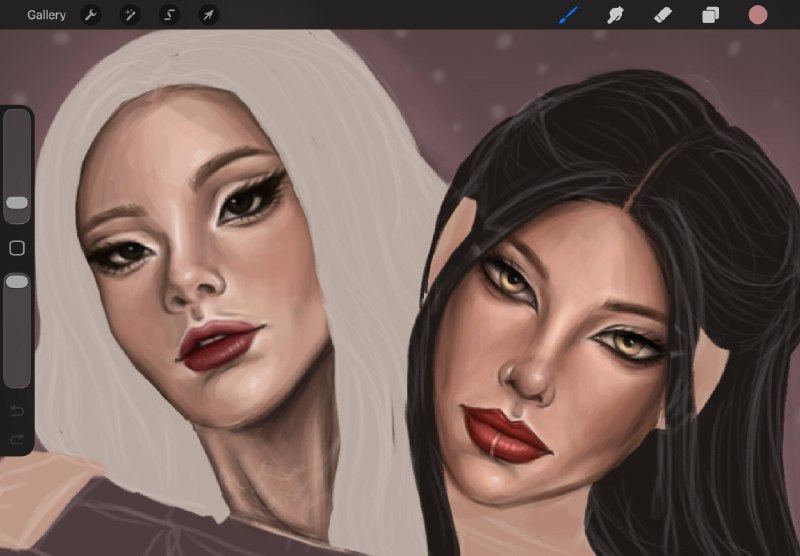The width and height of the screenshot is (800, 556).
Task: Activate the Selection tool
Action: coord(169,15)
